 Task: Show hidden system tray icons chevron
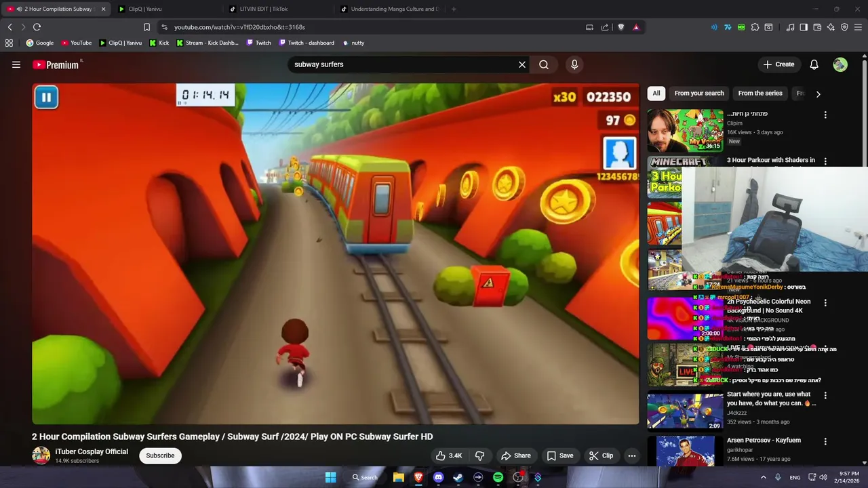point(764,477)
